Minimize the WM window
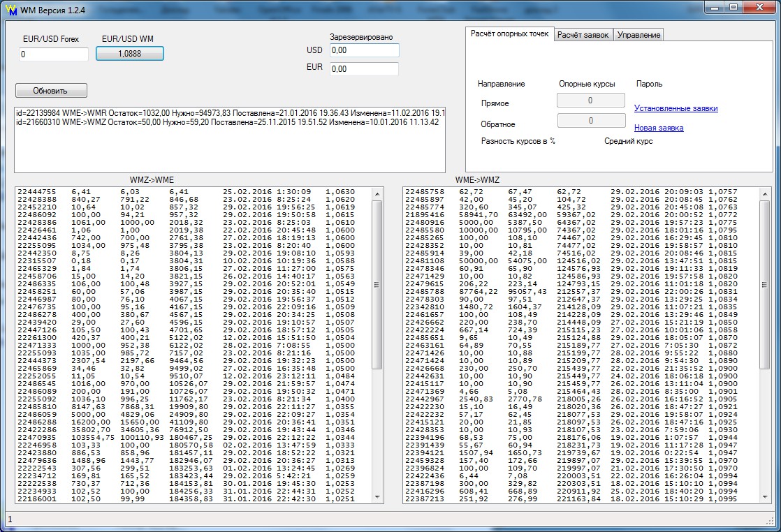The image size is (781, 532). 715,8
